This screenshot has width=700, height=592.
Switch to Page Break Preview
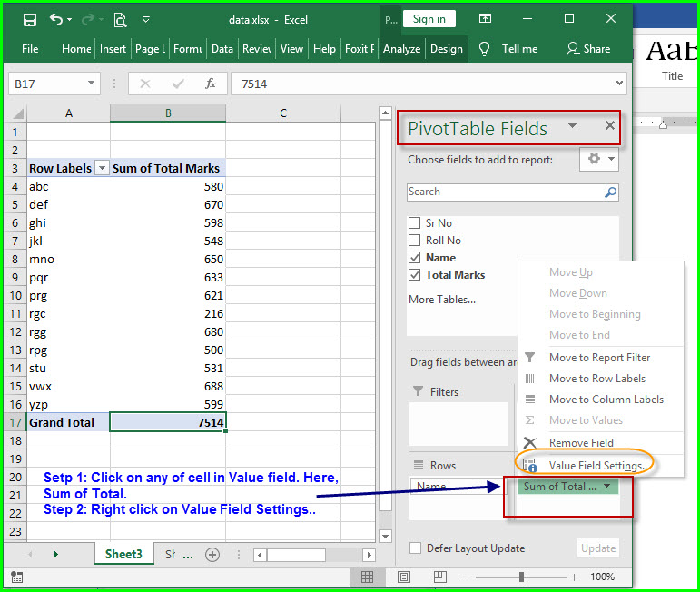[439, 577]
